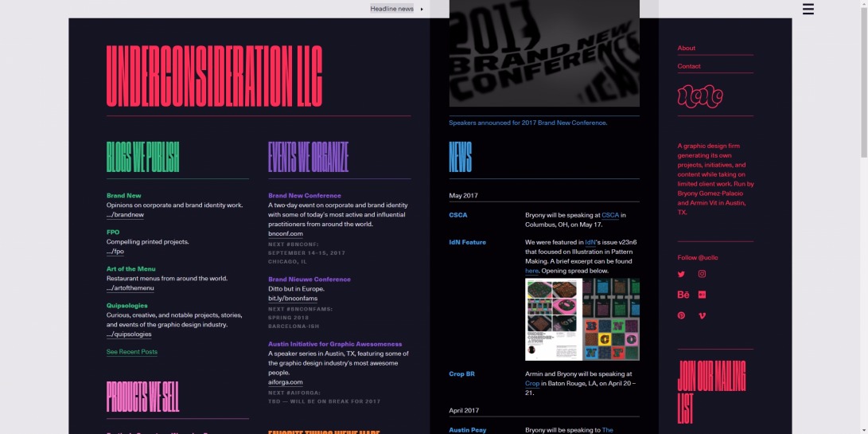Visit bit.ly/bnconfams link
Image resolution: width=868 pixels, height=434 pixels.
(x=293, y=299)
